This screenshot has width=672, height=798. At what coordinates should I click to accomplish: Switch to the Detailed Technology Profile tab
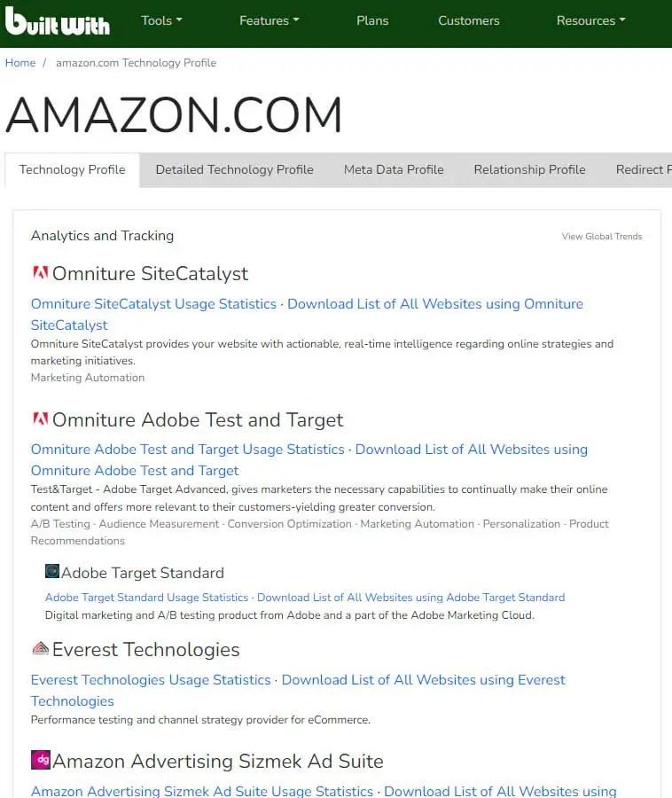(234, 168)
